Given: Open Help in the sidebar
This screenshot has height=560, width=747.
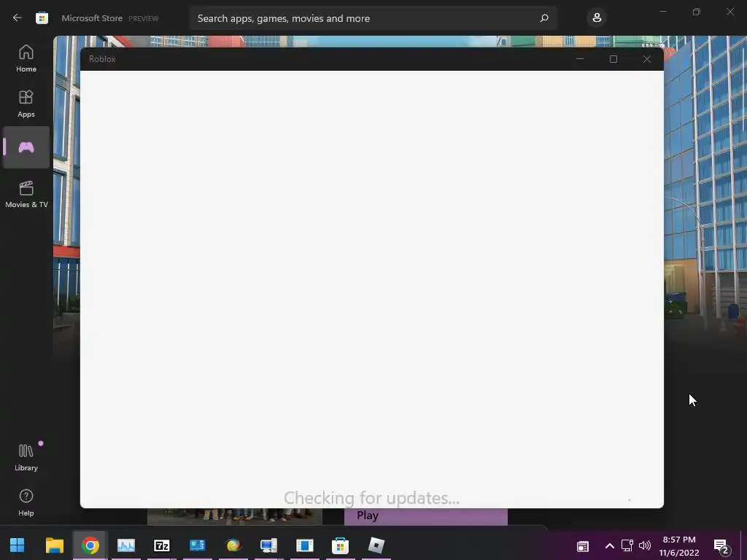Looking at the screenshot, I should click(x=26, y=503).
